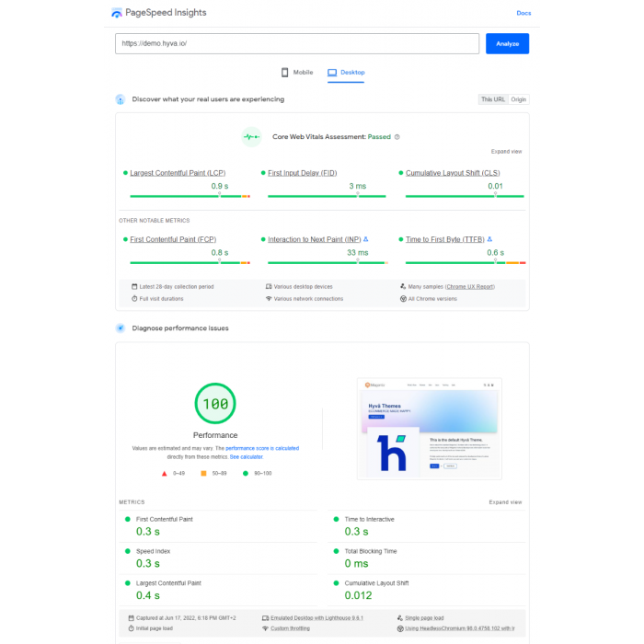Image resolution: width=644 pixels, height=644 pixels.
Task: Click the green 100 performance score gauge
Action: click(x=214, y=404)
